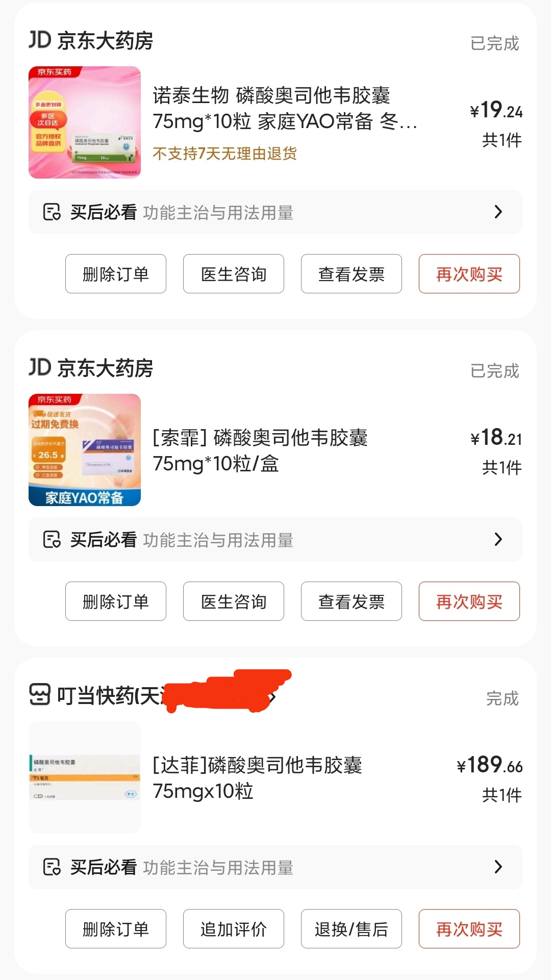
Task: Tap document icon in third 买后必看 row
Action: (52, 867)
